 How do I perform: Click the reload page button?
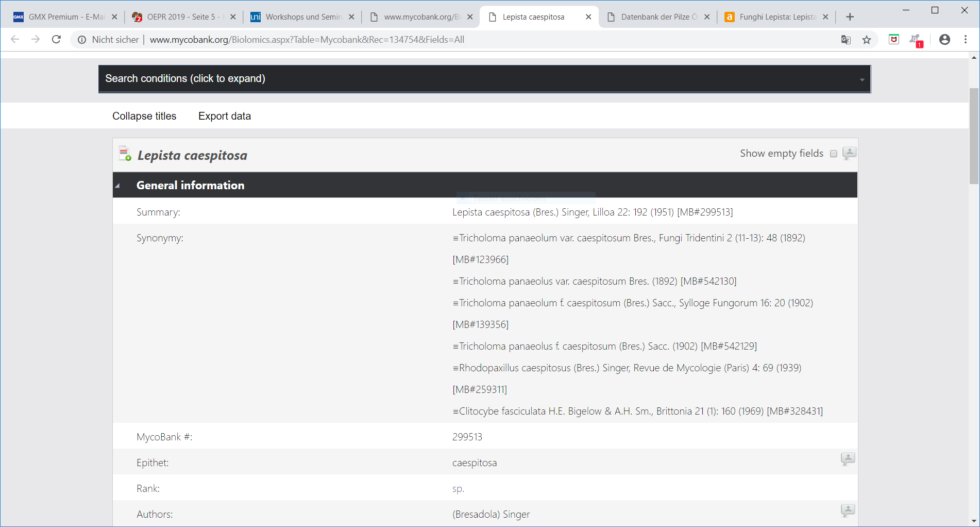[57, 40]
